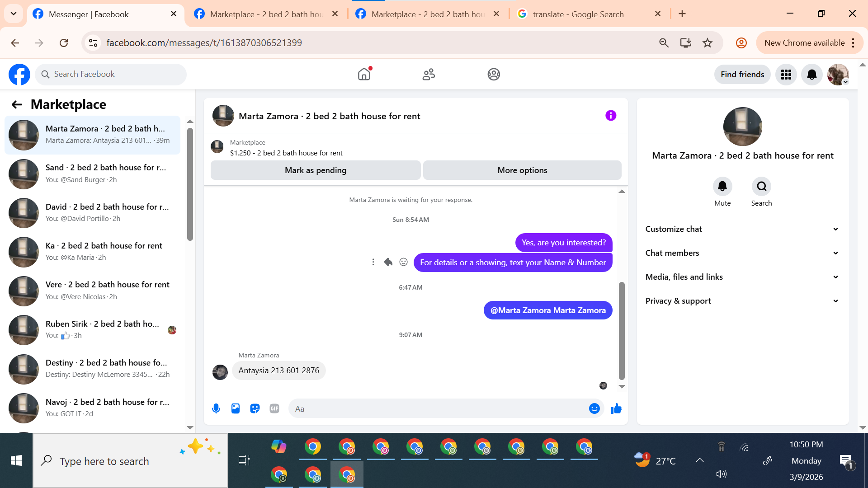Screen dimensions: 868x488
Task: Open conversation information purple icon
Action: (x=611, y=116)
